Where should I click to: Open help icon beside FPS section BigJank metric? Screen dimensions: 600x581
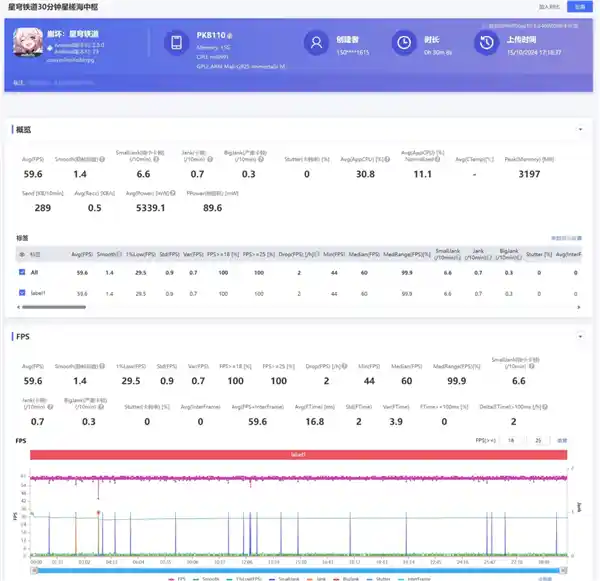(x=101, y=407)
